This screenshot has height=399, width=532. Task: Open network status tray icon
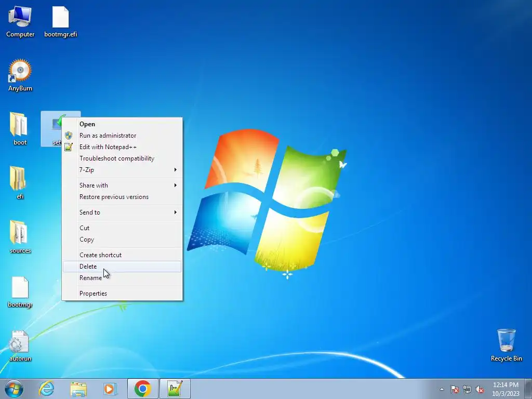(467, 389)
